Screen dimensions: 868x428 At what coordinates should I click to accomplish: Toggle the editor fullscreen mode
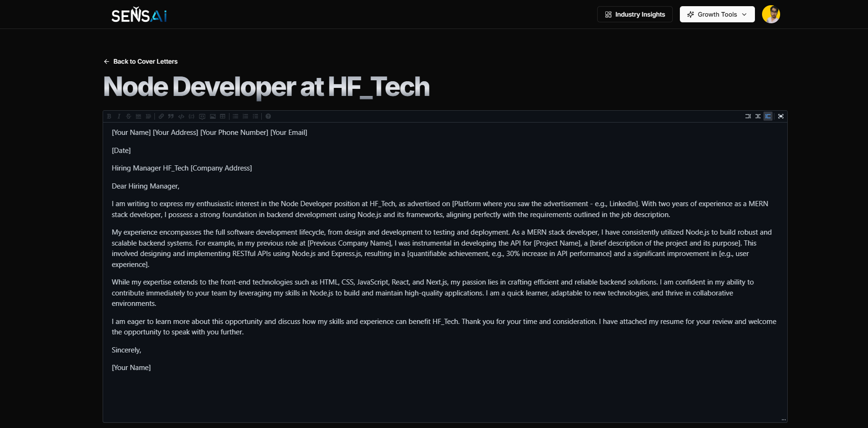point(781,116)
